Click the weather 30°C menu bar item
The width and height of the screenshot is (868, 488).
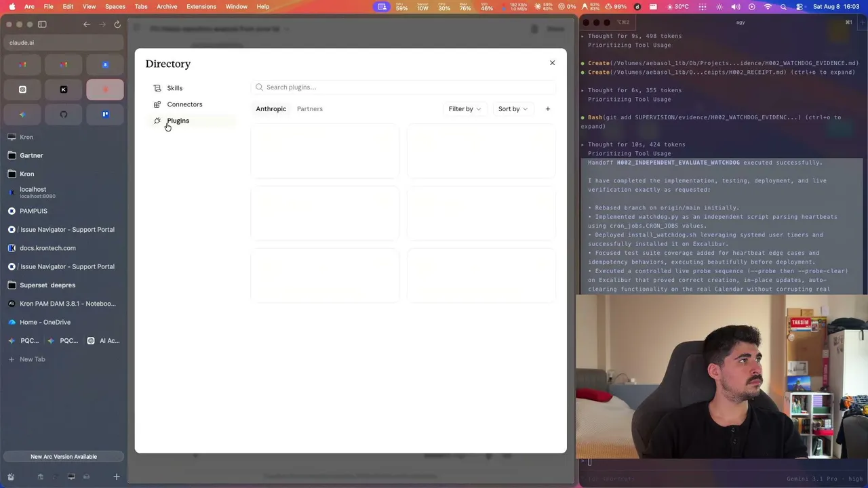pyautogui.click(x=677, y=7)
